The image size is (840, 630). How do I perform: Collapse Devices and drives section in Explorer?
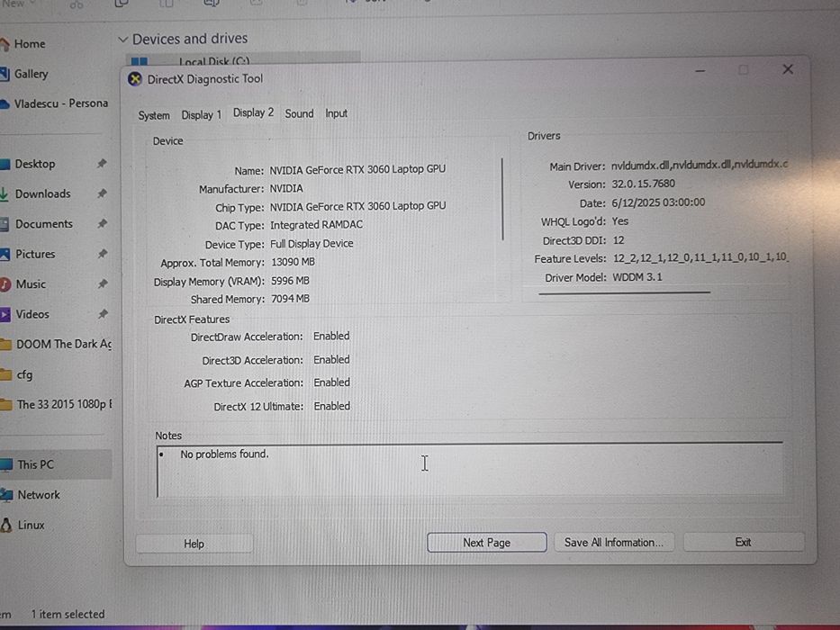coord(123,39)
